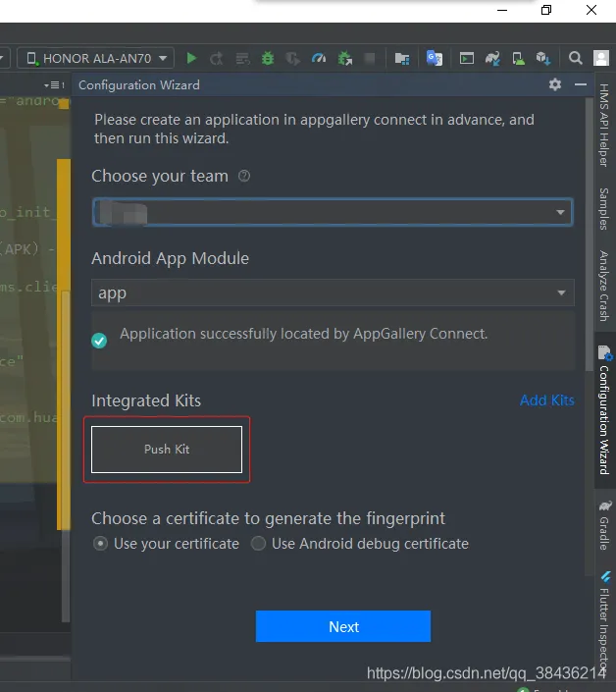Restore down the window
The width and height of the screenshot is (616, 692).
pyautogui.click(x=546, y=10)
